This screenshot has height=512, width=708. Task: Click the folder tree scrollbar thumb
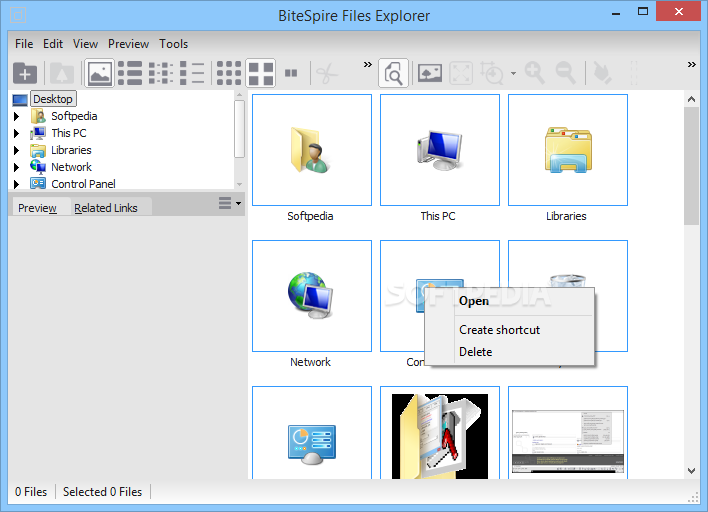coord(239,129)
